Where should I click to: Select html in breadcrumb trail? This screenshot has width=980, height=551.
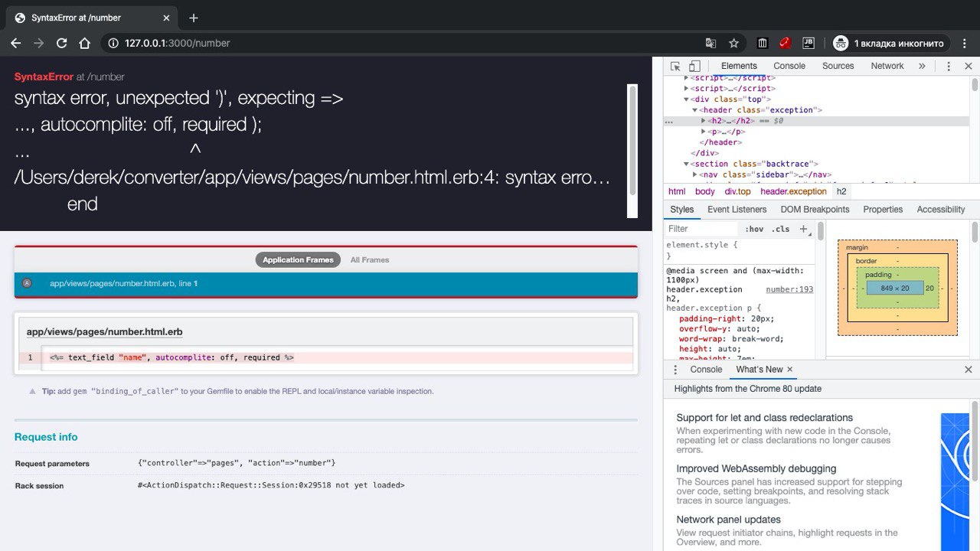pyautogui.click(x=677, y=191)
